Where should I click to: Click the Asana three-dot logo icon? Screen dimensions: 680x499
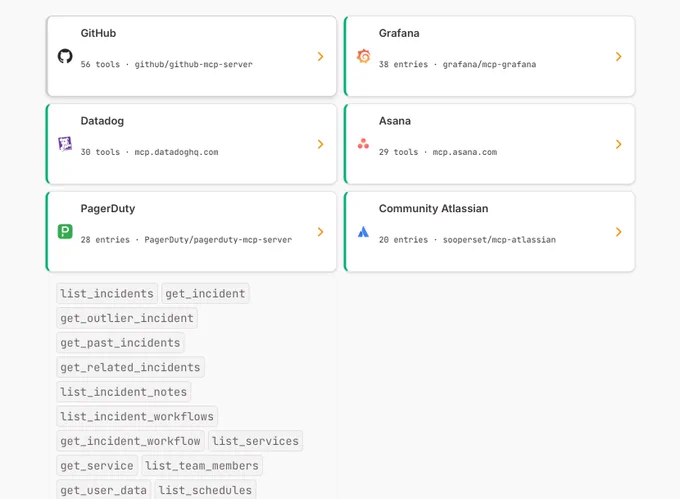[363, 144]
